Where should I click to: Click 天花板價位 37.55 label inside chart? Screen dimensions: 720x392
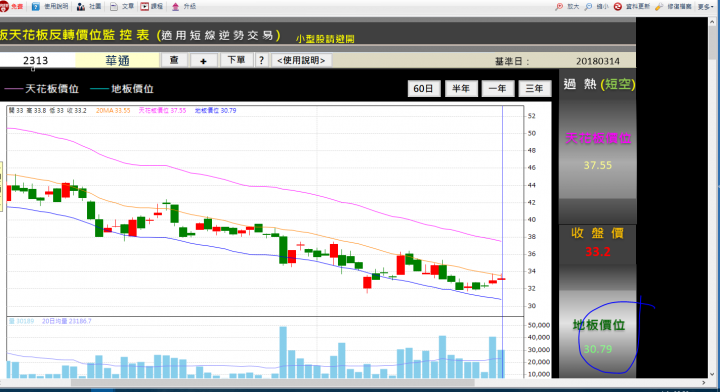tap(162, 111)
